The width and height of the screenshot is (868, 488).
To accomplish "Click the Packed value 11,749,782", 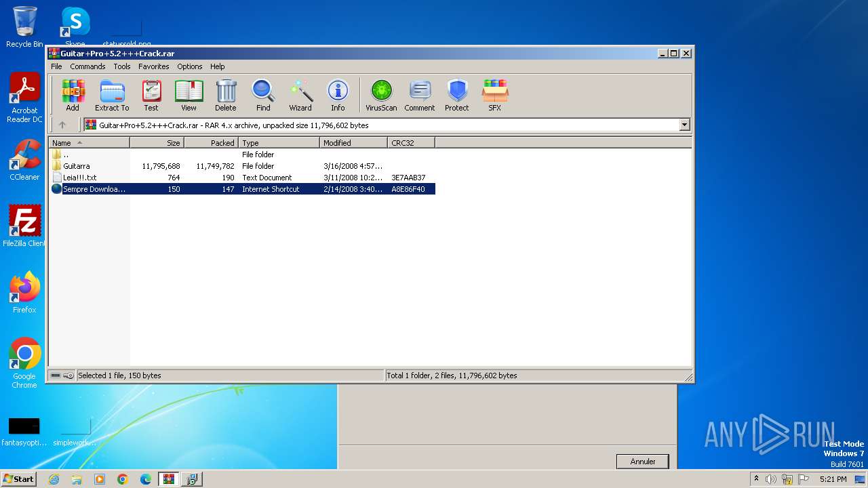I will [215, 166].
